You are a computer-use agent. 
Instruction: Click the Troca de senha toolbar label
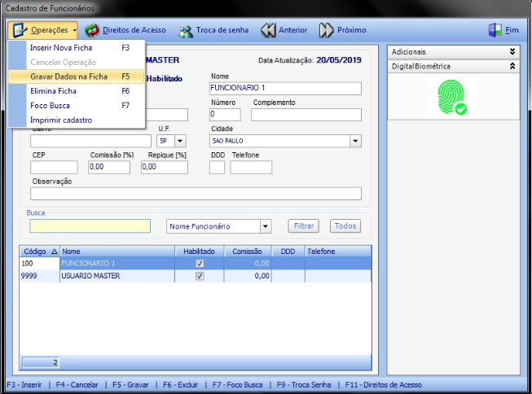click(222, 30)
